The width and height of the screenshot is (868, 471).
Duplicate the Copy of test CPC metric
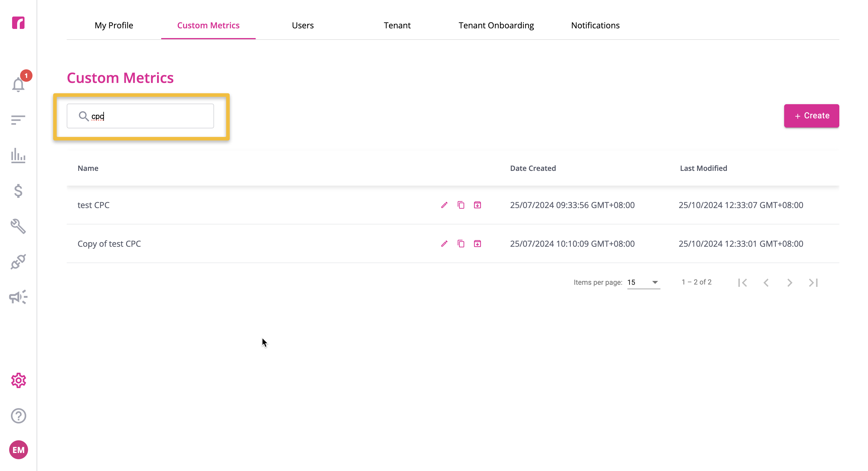(x=461, y=243)
